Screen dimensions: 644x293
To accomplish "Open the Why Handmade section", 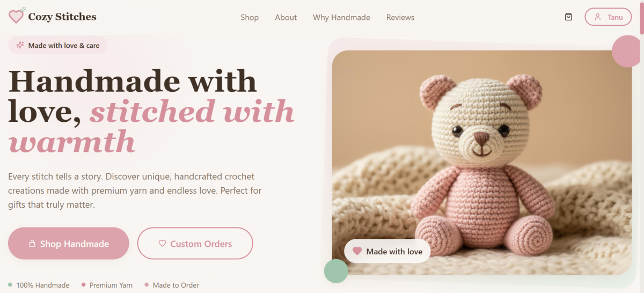I will click(341, 17).
